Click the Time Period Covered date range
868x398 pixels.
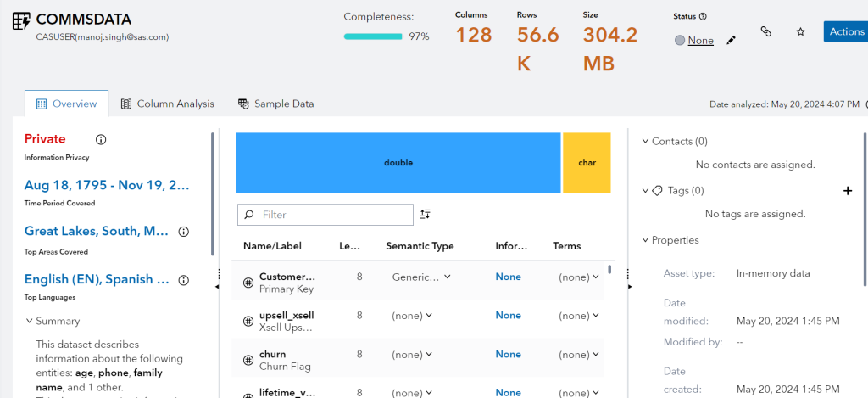pyautogui.click(x=107, y=185)
